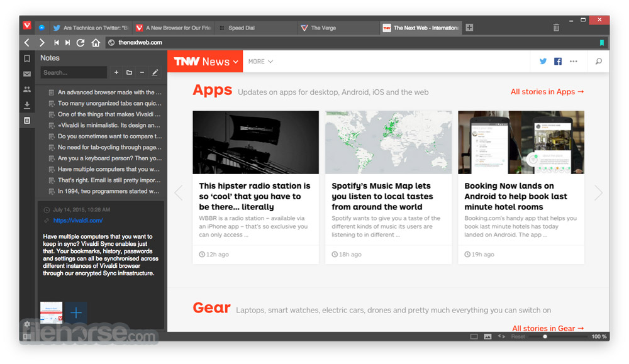Screen dimensions: 629x364
Task: Add a new note
Action: point(116,72)
